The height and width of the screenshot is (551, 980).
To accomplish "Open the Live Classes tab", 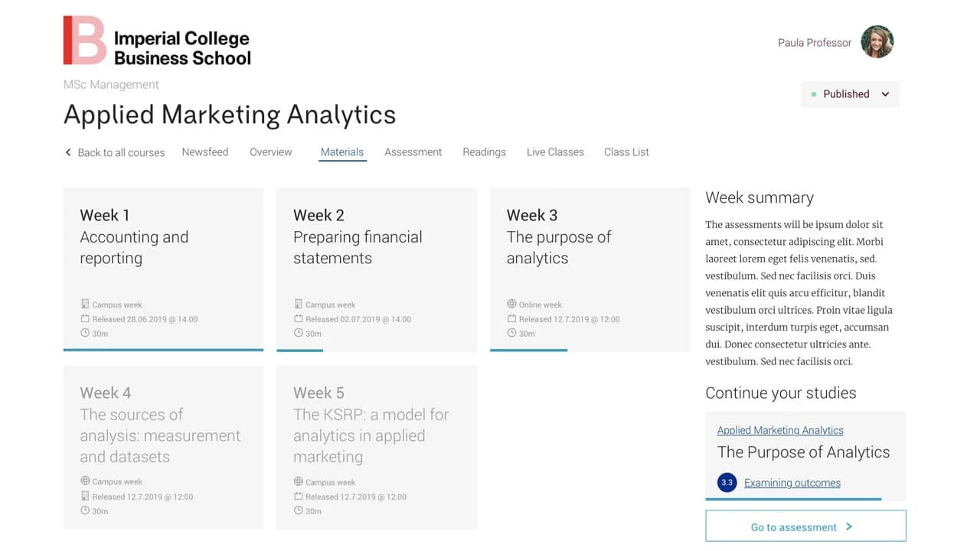I will click(x=555, y=152).
